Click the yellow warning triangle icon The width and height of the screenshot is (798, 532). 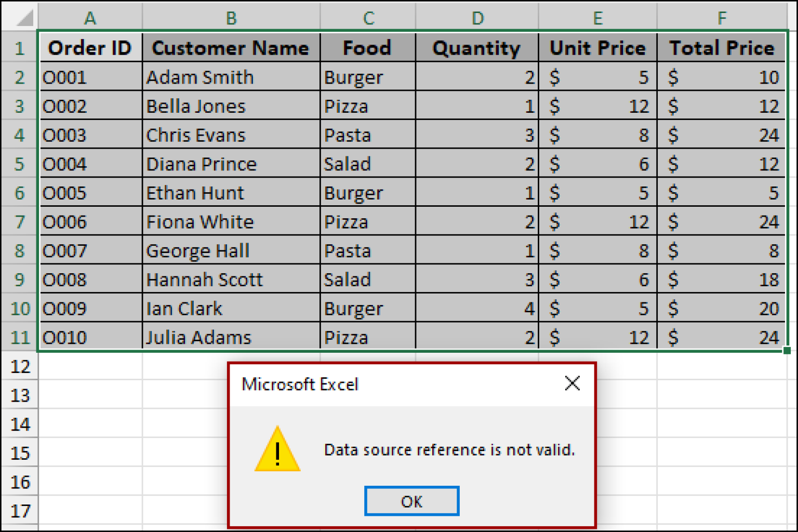point(278,452)
